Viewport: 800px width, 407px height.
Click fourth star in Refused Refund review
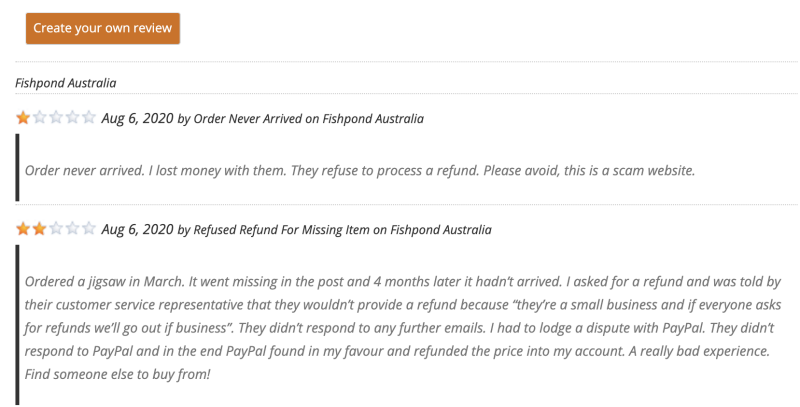72,229
